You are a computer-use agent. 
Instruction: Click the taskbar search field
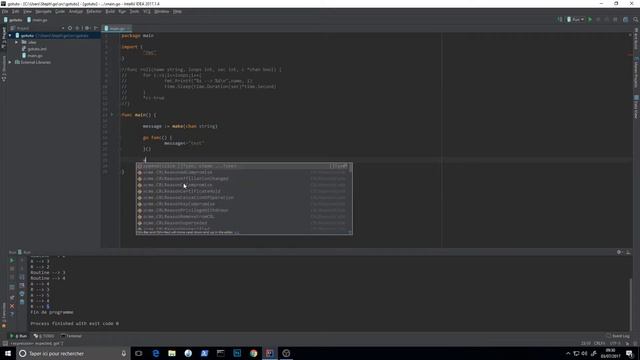(73, 353)
